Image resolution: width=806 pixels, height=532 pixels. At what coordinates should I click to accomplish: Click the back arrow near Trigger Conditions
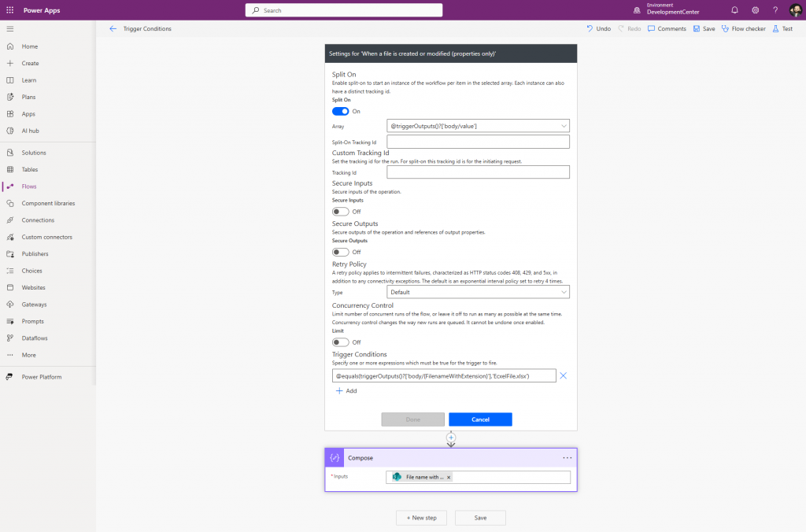(113, 28)
